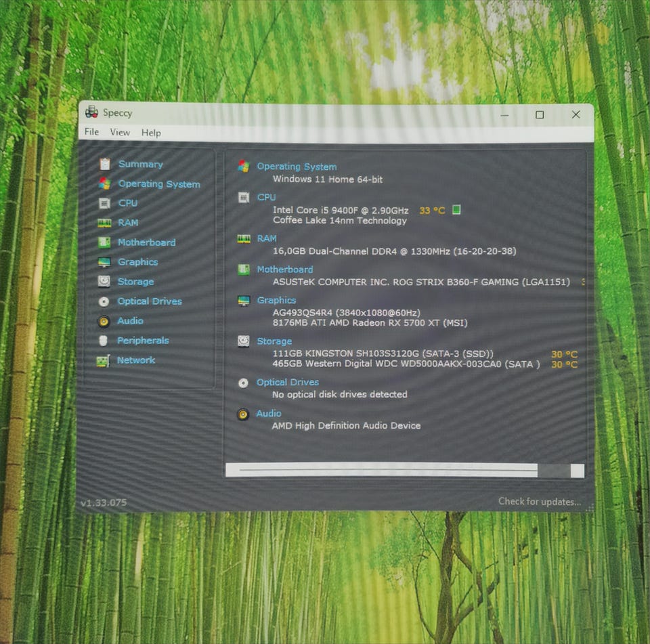
Task: Click the Windows 11 Home 64-bit text
Action: (328, 179)
